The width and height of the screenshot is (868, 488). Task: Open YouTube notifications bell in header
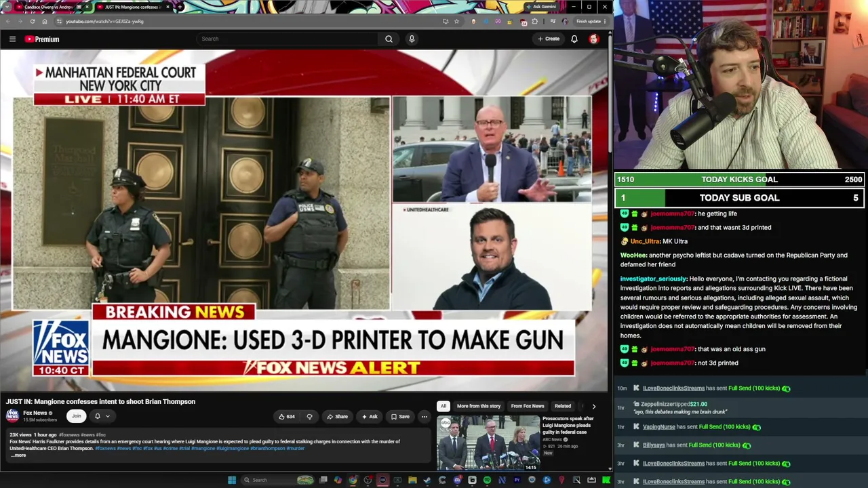point(574,39)
